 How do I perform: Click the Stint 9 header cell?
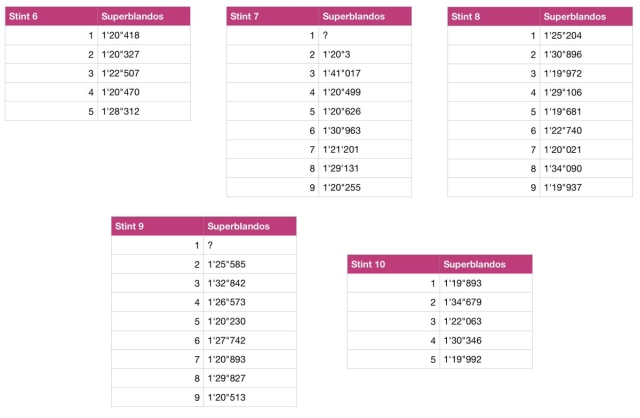pyautogui.click(x=157, y=227)
